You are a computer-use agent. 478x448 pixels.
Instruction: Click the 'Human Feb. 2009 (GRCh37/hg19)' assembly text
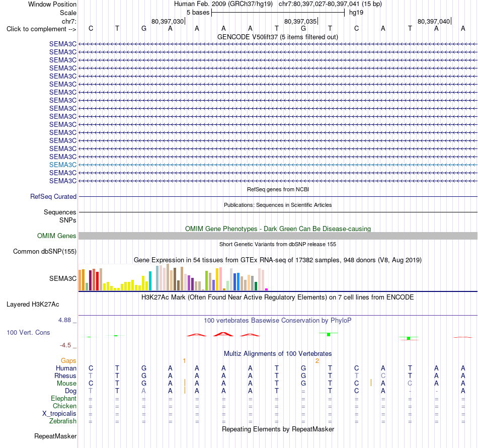[223, 4]
